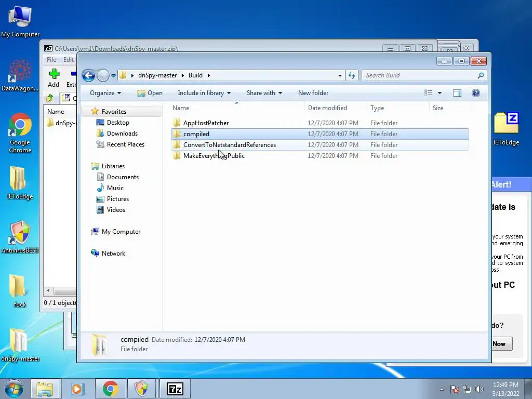Select IEToEdge folder on left desktop
Screen dimensions: 532x399
tap(20, 182)
